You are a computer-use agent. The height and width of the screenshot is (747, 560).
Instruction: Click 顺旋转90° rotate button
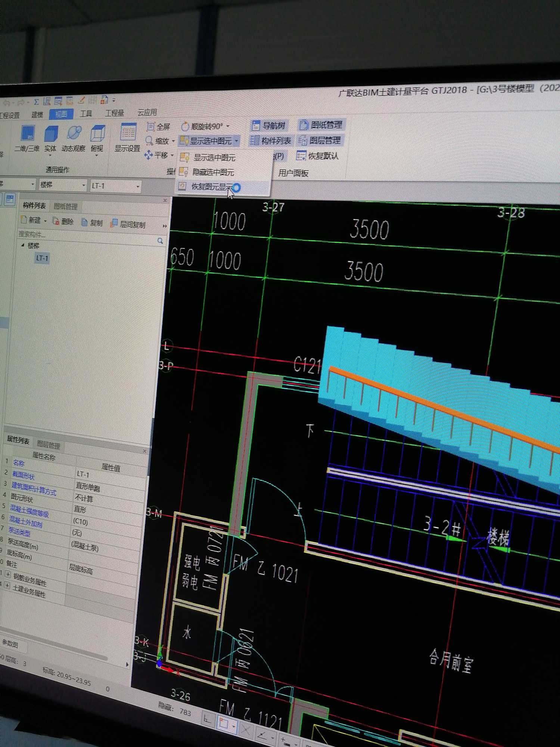pos(203,127)
